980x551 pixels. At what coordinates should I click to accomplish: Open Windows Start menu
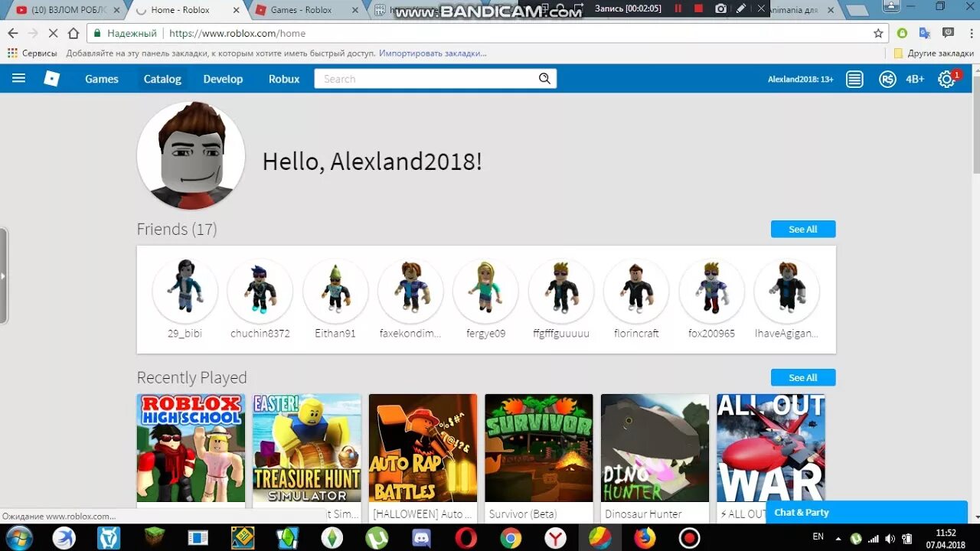tap(19, 537)
